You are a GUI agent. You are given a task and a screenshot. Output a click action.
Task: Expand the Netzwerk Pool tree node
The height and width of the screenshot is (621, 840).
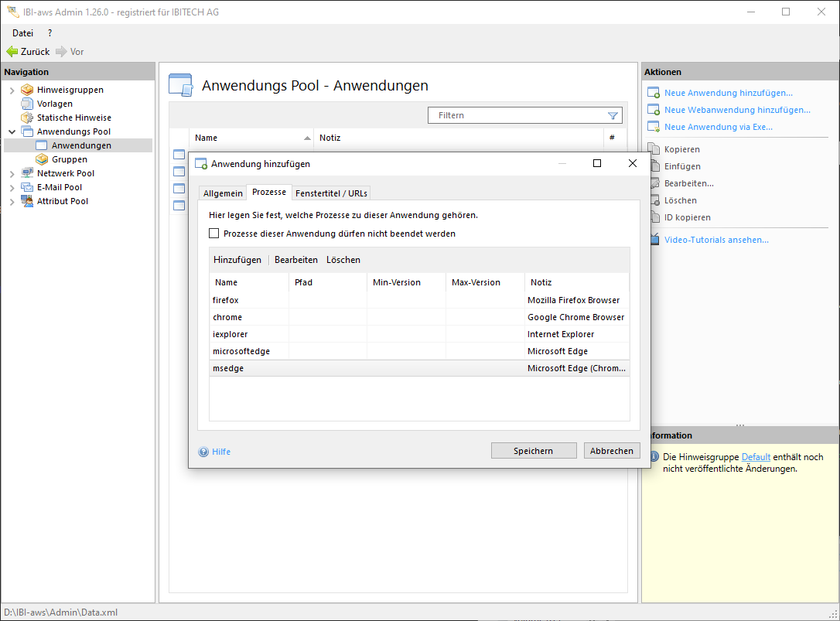pos(12,174)
